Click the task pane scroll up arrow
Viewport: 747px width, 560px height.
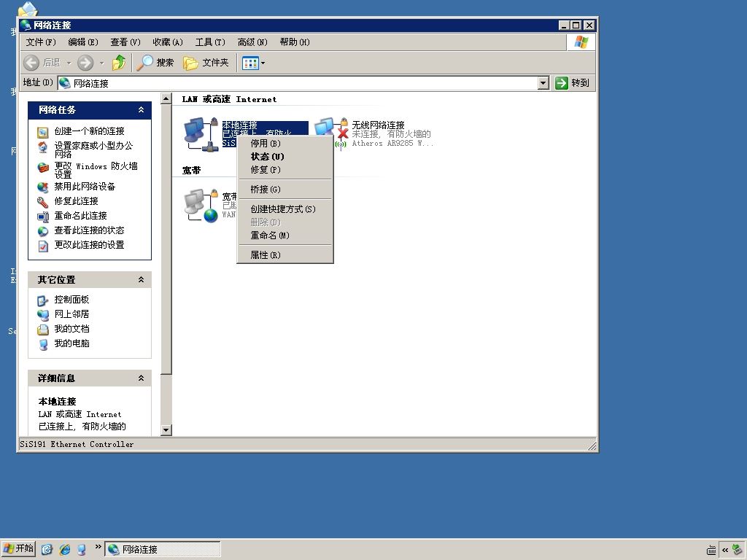[166, 99]
